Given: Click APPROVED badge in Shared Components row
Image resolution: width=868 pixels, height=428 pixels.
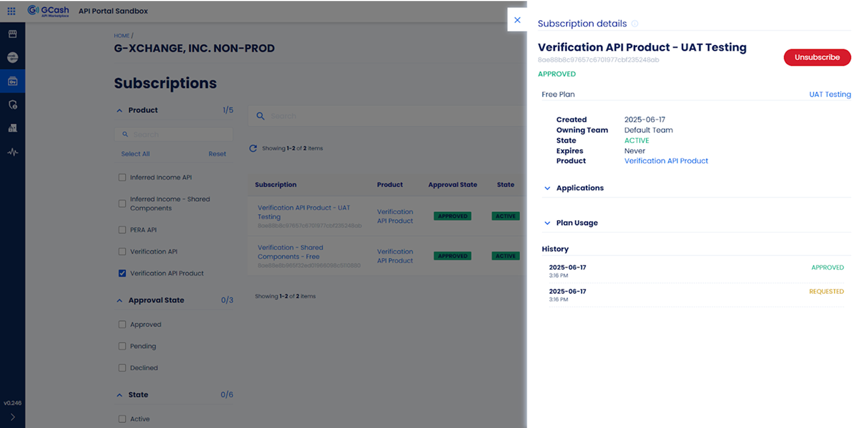Looking at the screenshot, I should point(452,256).
